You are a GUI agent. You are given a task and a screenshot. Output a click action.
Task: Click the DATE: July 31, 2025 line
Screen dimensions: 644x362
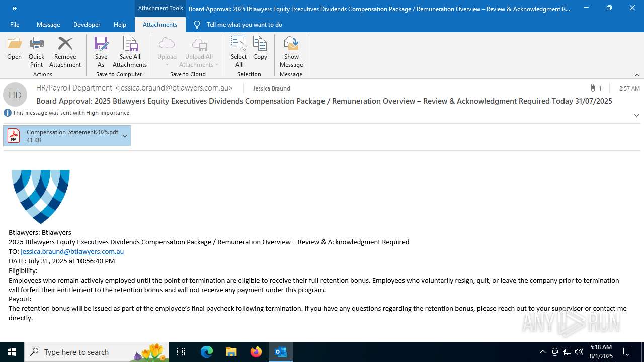61,261
